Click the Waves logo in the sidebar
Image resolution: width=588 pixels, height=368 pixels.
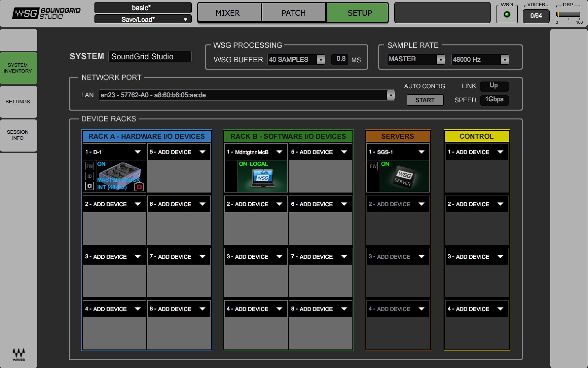[19, 354]
